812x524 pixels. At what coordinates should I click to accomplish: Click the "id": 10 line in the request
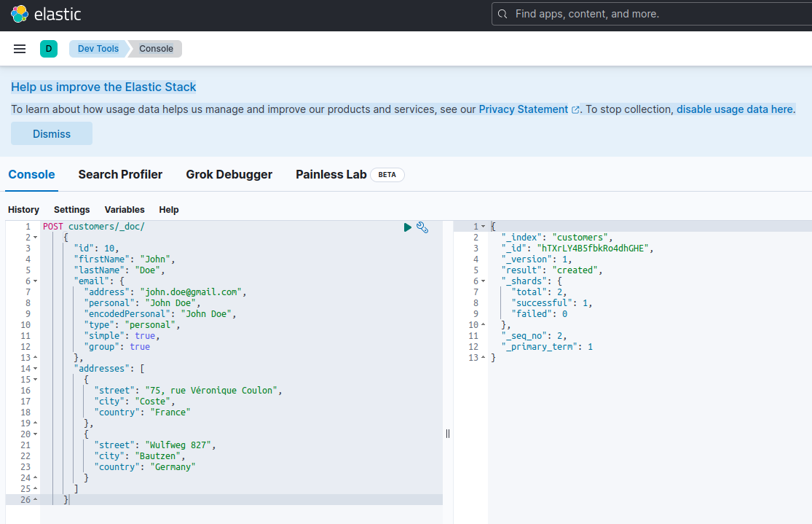pyautogui.click(x=96, y=249)
